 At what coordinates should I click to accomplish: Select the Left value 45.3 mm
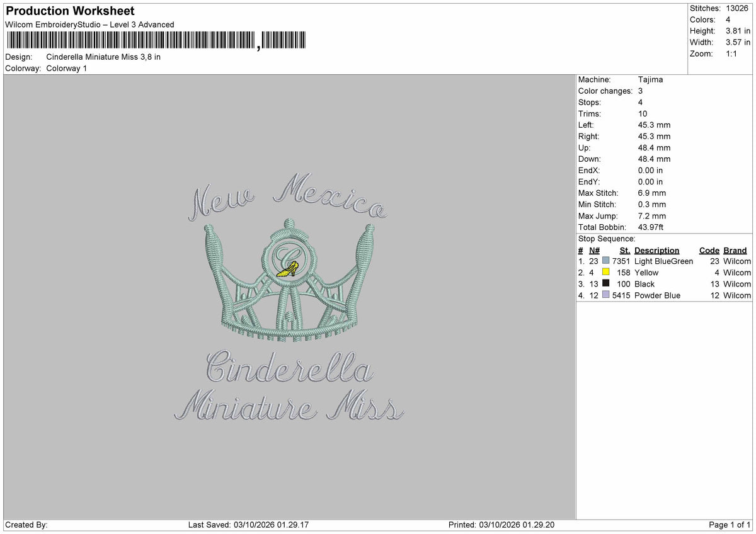point(654,125)
